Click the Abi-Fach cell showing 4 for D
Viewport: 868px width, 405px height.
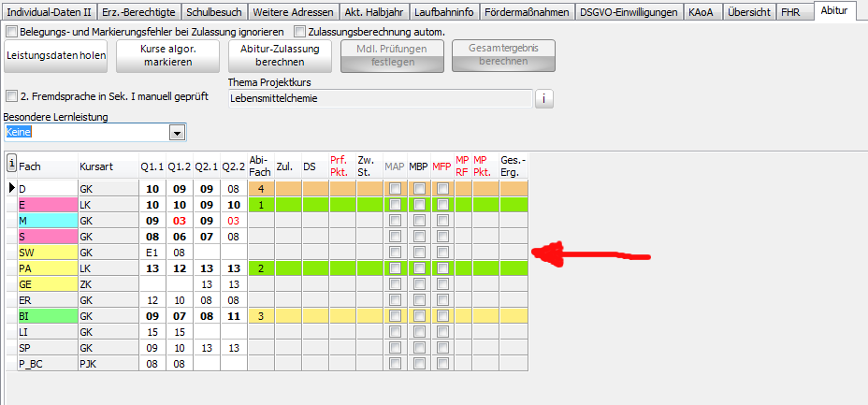click(x=261, y=189)
